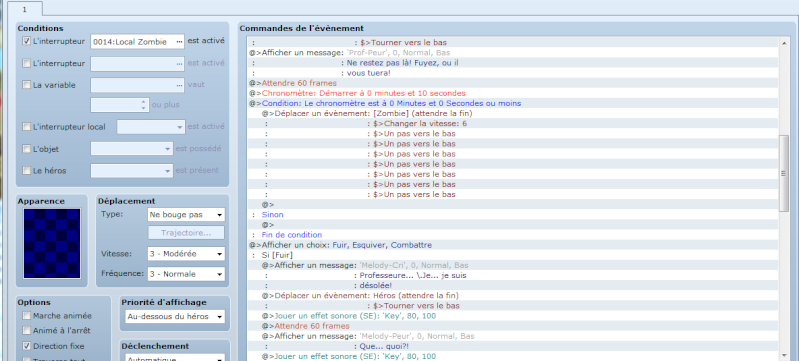Viewport: 799px width, 361px height.
Task: Toggle the Animé à l'arrêt option
Action: [x=27, y=331]
